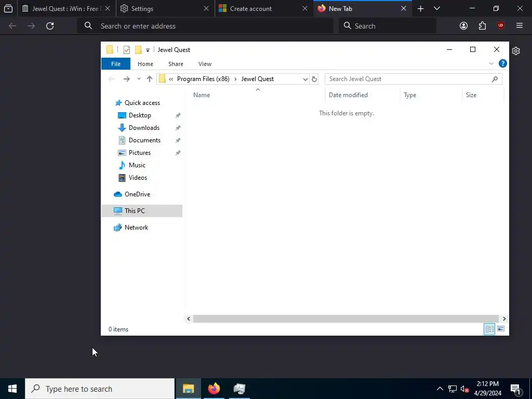The height and width of the screenshot is (399, 532).
Task: Reload the current browser page
Action: 50,26
